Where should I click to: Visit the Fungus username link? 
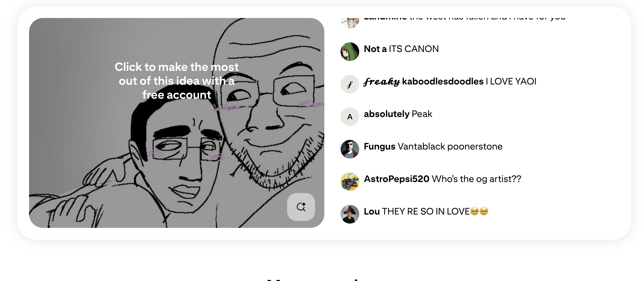pos(380,146)
